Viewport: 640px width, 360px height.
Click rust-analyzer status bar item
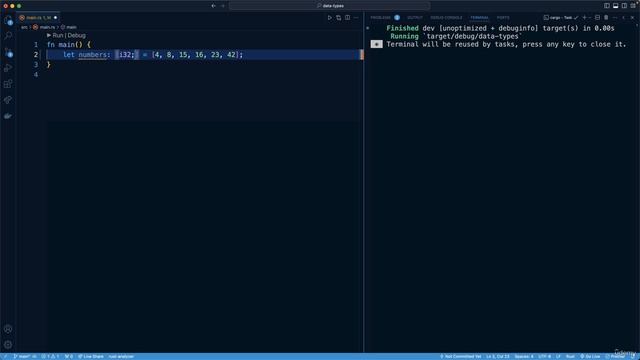(121, 356)
